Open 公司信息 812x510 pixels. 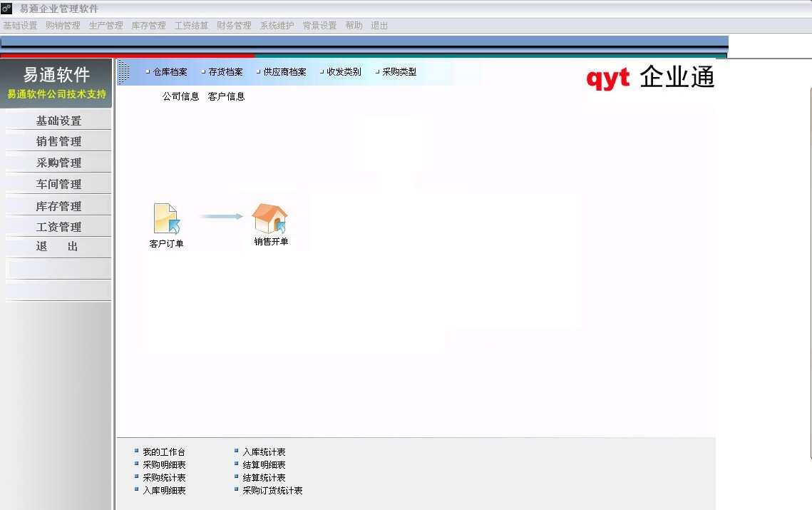coord(181,96)
